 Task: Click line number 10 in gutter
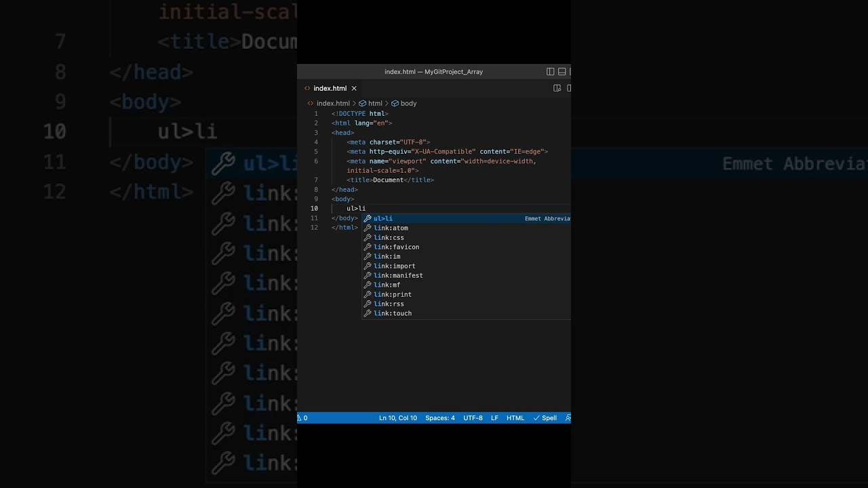click(x=314, y=209)
